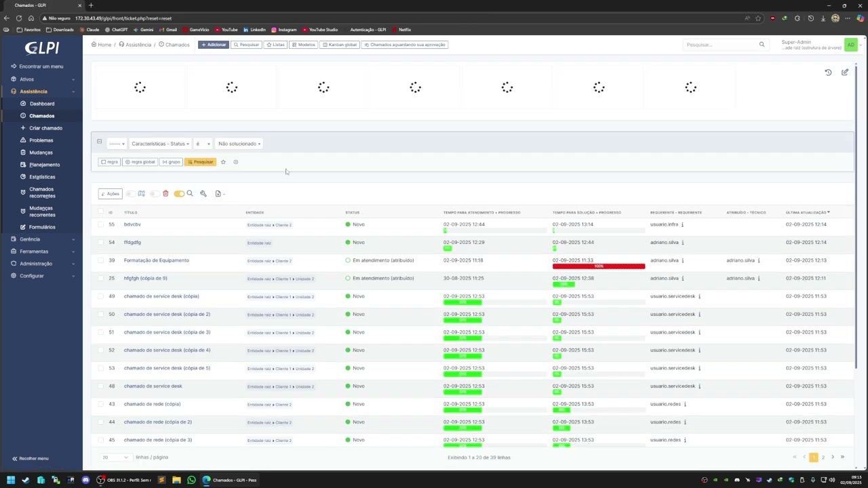Open Formulários in the sidebar
Viewport: 868px width, 488px height.
point(42,227)
